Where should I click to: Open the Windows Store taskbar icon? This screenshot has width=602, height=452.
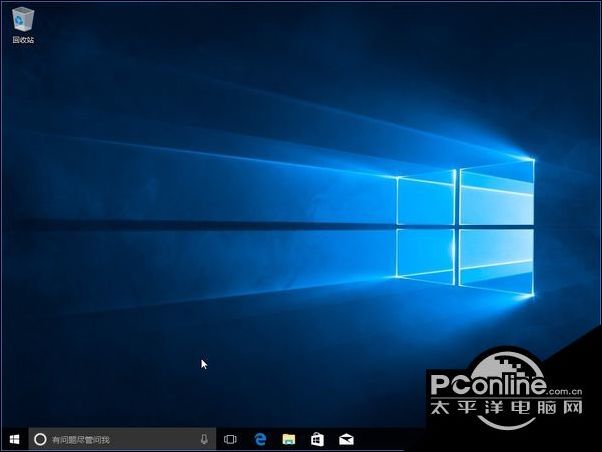point(317,439)
